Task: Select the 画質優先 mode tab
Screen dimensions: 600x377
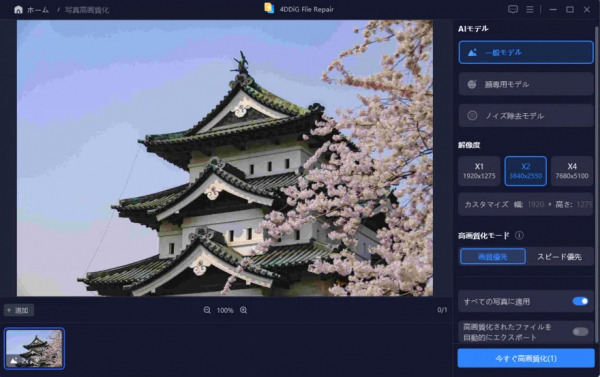Action: (x=492, y=257)
